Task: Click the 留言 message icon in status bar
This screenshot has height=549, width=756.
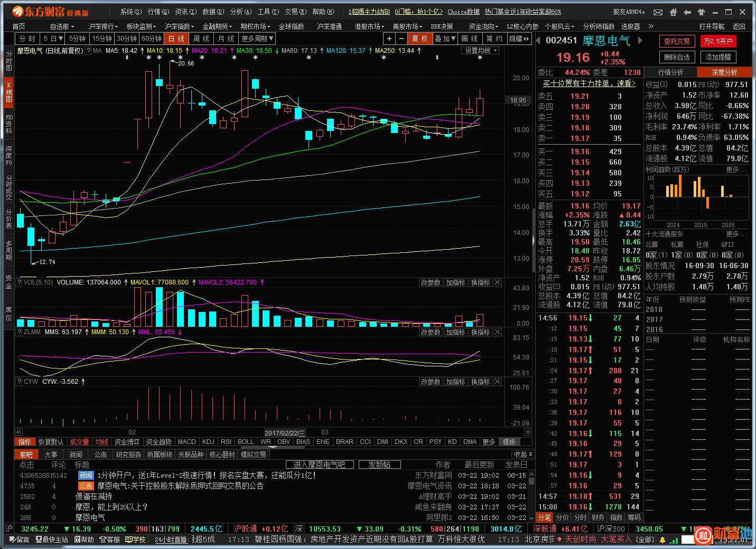Action: [20, 539]
